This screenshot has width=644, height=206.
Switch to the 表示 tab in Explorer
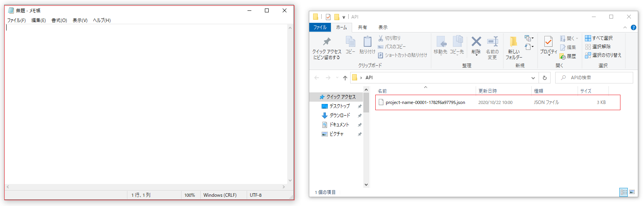click(383, 27)
